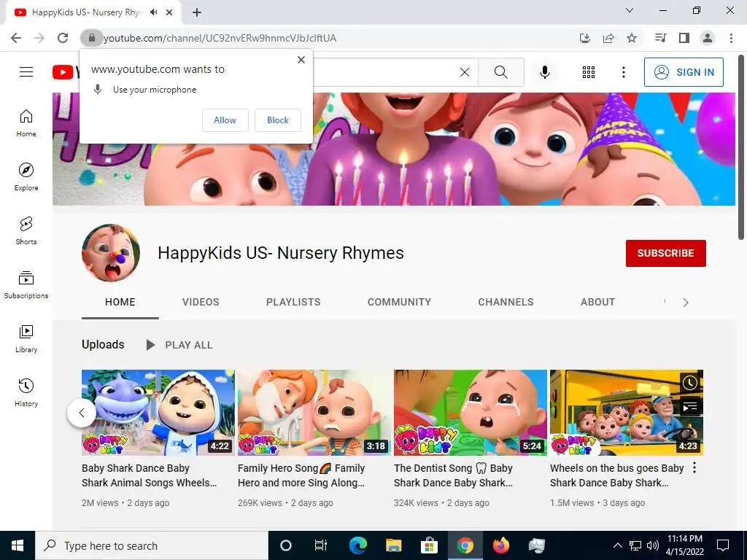Open The Dentist Song video thumbnail
The height and width of the screenshot is (560, 747).
(x=471, y=413)
